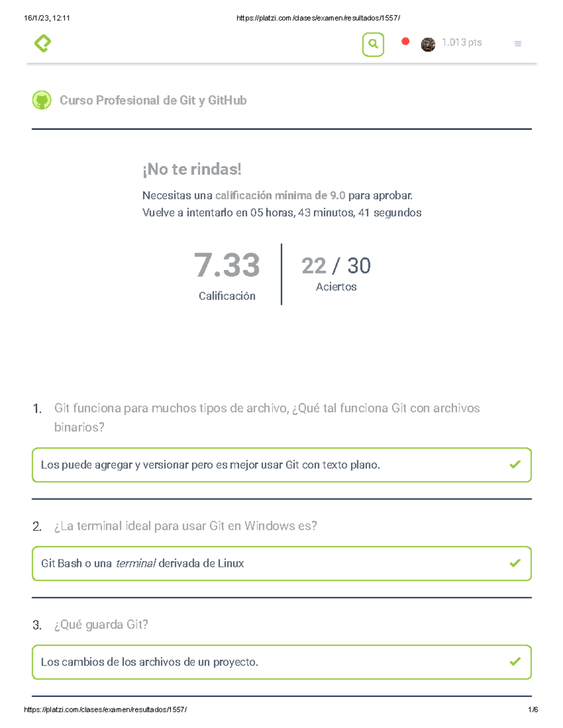Open the footer platzi.com results link
563x728 pixels.
(x=106, y=709)
